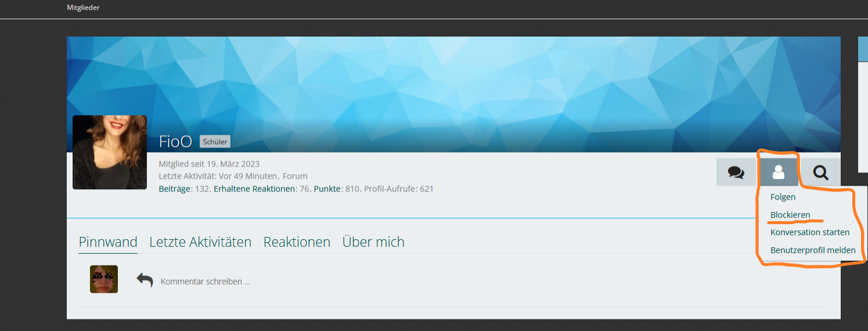Open the Mitglieder navigation link
Image resolution: width=868 pixels, height=331 pixels.
pos(83,8)
